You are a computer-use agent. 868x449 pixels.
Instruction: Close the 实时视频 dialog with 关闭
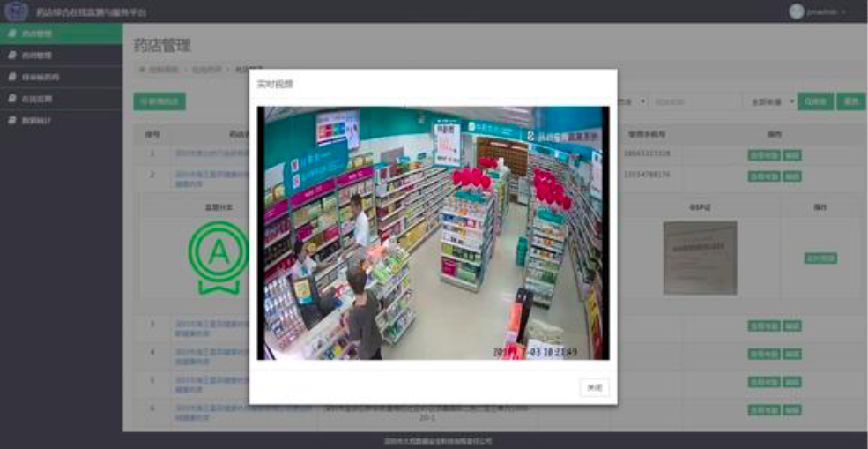pos(594,387)
